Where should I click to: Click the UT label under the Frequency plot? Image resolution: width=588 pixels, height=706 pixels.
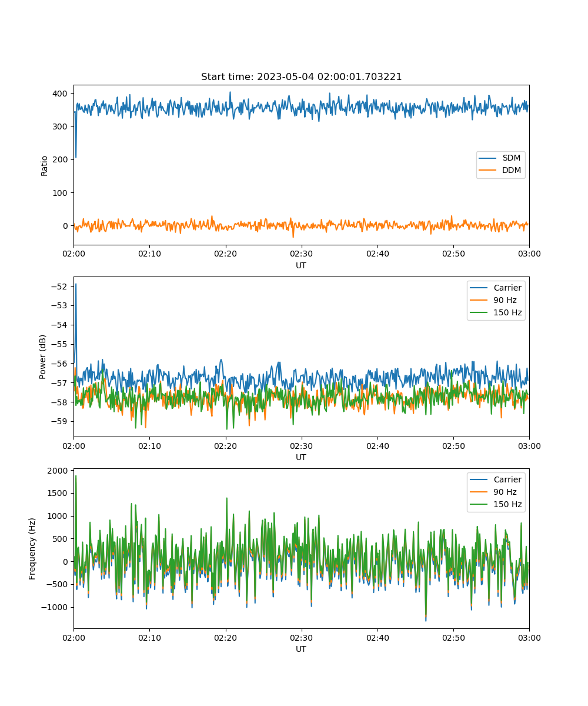coord(301,649)
